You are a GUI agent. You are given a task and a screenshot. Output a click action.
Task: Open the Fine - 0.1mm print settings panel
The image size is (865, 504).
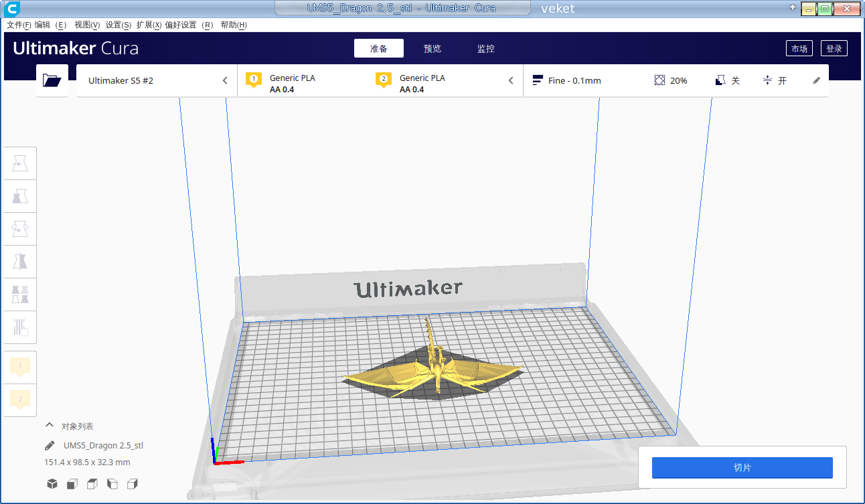click(576, 80)
